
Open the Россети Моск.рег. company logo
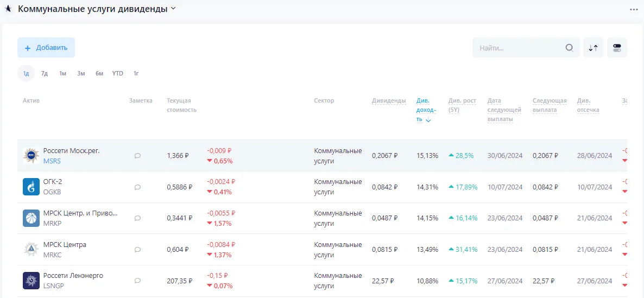coord(31,156)
